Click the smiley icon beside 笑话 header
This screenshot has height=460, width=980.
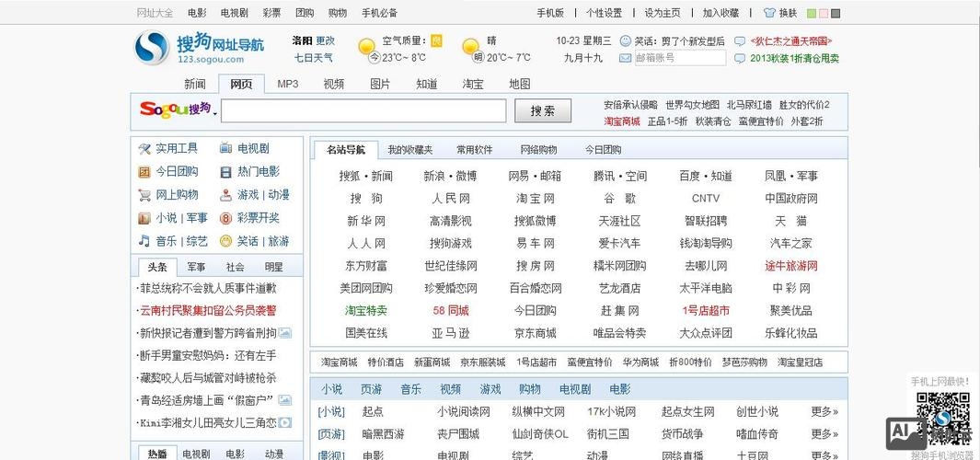(x=625, y=41)
